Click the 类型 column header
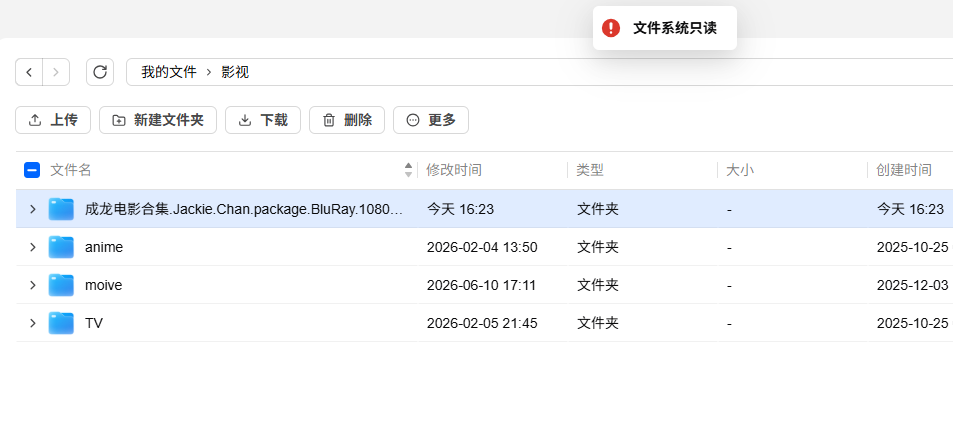Screen dimensions: 953x431 point(590,170)
